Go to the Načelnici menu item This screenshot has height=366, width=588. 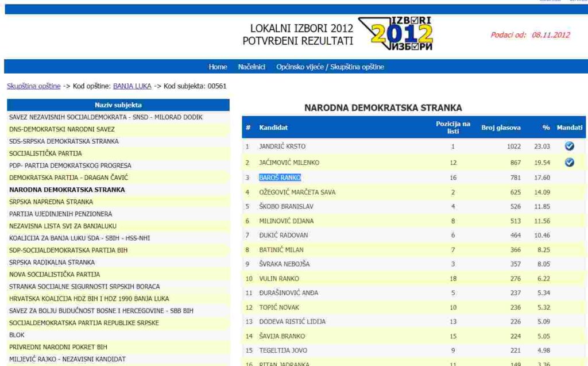(x=252, y=67)
